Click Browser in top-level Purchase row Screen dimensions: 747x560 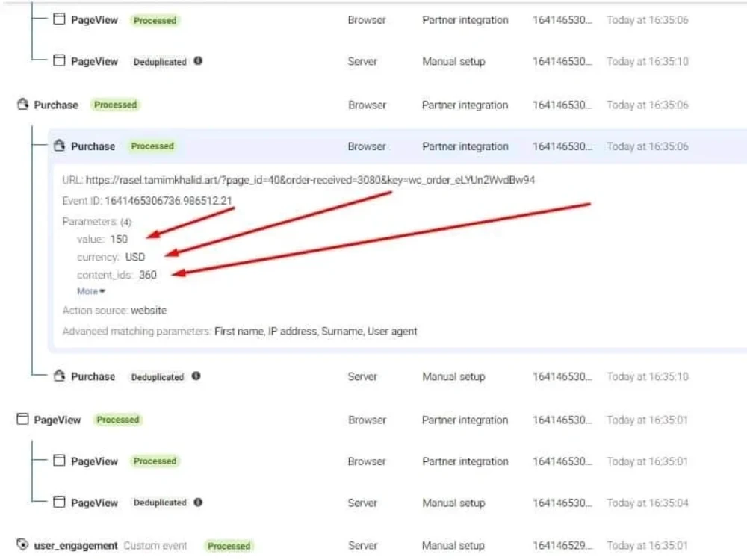pyautogui.click(x=368, y=105)
